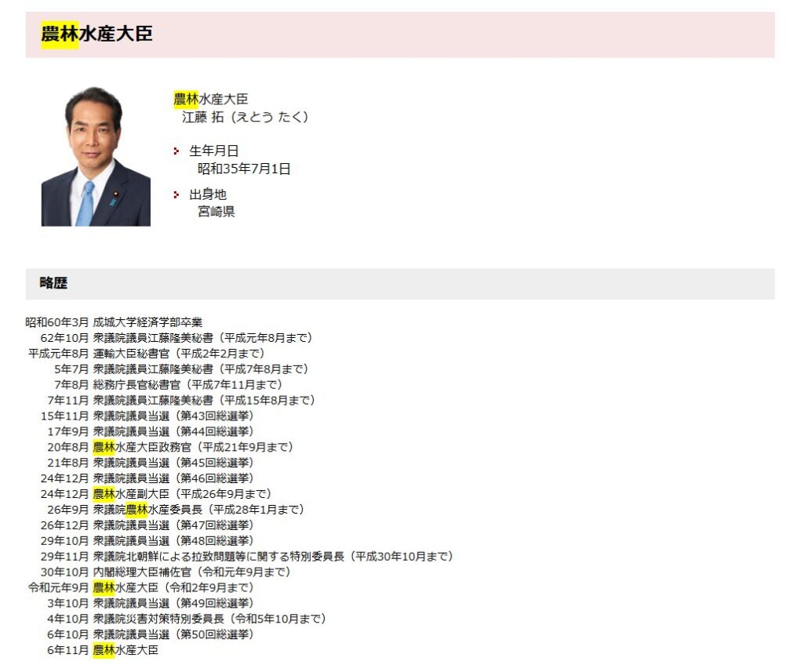Click the birthplace 宮崎県

(216, 212)
